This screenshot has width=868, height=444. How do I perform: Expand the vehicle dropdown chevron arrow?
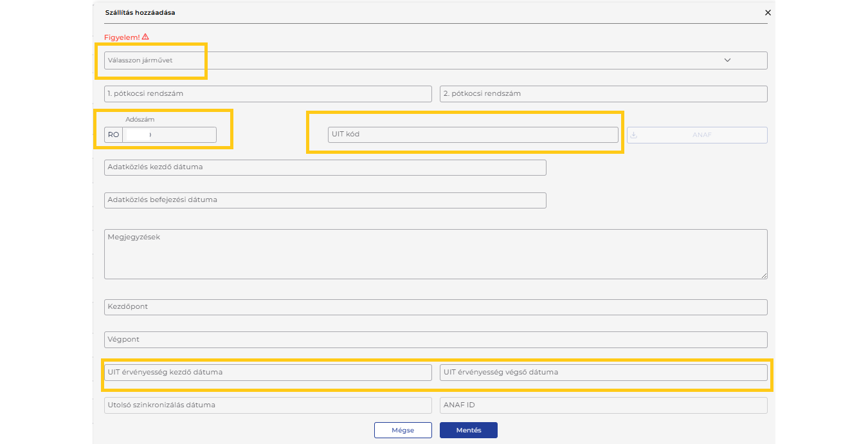point(728,60)
